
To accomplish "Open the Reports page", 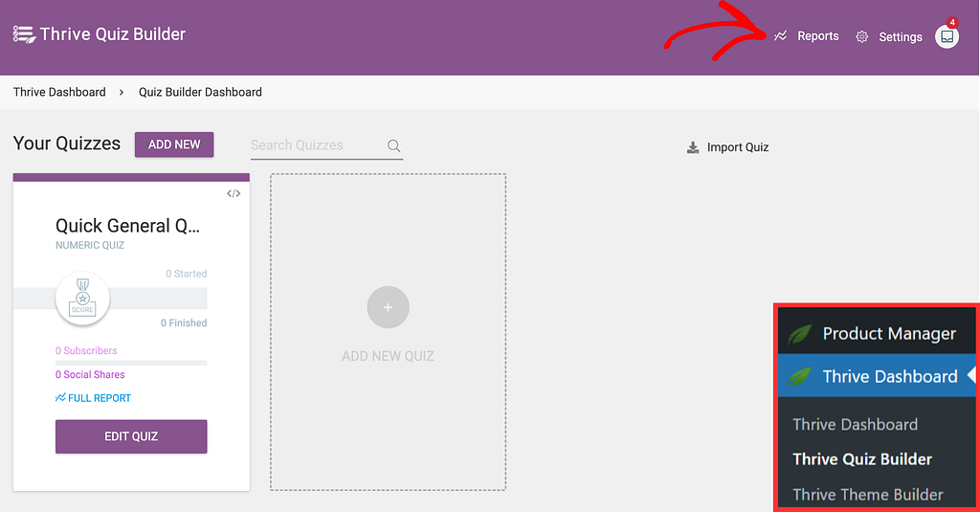I will [x=817, y=36].
